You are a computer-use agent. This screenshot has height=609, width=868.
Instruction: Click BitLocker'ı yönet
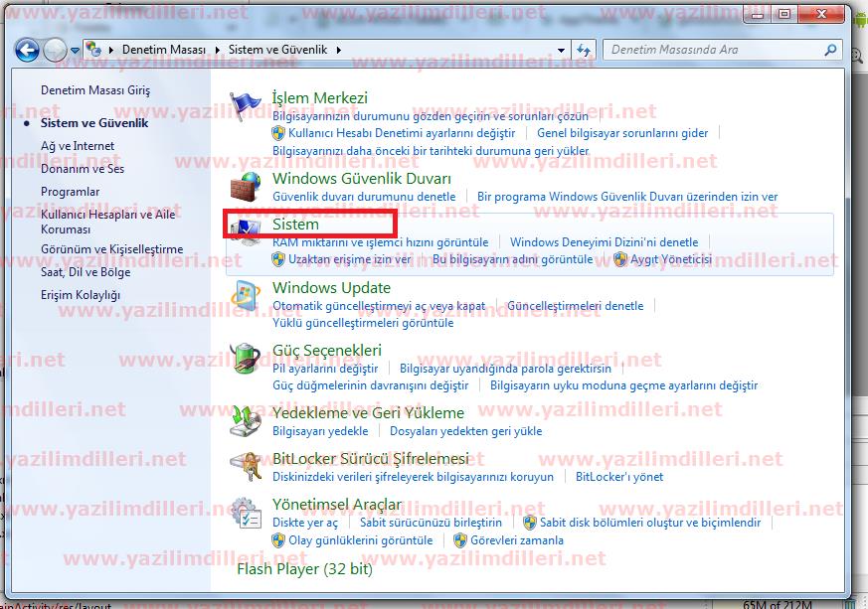(619, 477)
